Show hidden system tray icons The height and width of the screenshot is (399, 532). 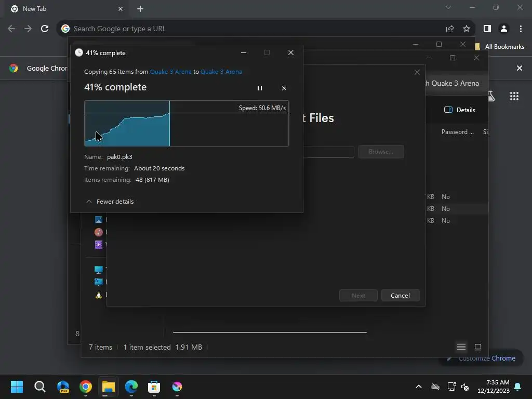click(419, 387)
